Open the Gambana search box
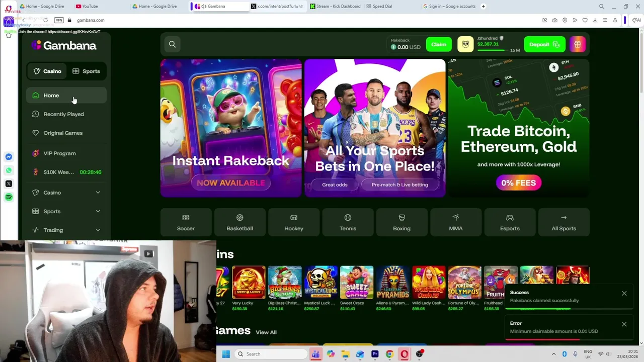 [x=172, y=44]
